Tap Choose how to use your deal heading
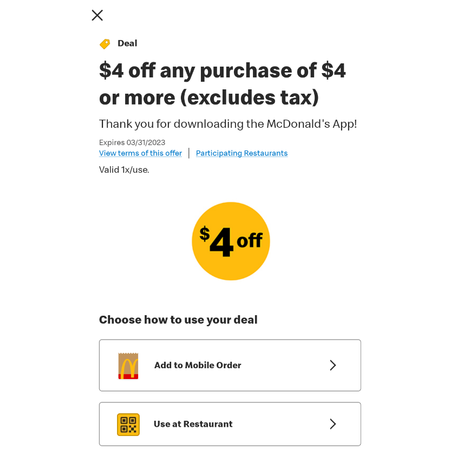This screenshot has height=450, width=450. (178, 320)
